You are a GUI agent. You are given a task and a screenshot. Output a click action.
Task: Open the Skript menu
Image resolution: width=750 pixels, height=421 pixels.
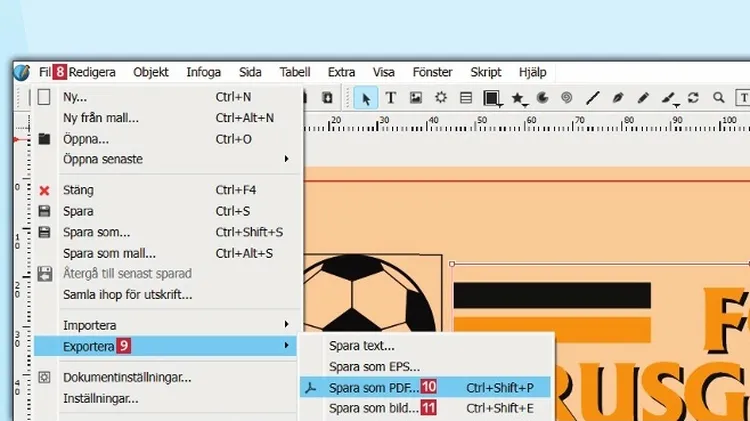coord(486,72)
